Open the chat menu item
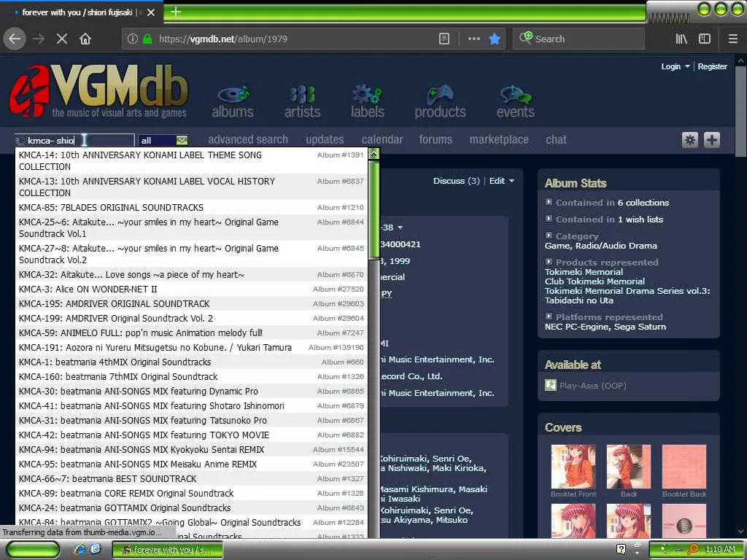 tap(556, 139)
